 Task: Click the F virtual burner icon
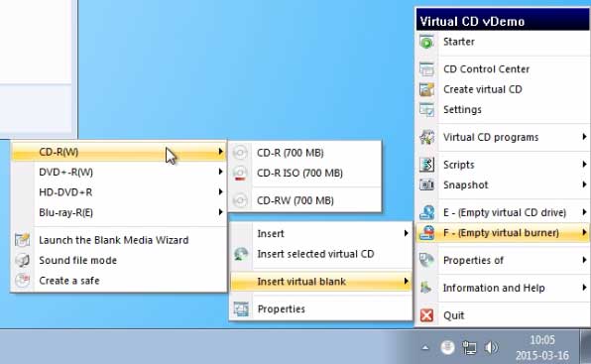coord(426,233)
